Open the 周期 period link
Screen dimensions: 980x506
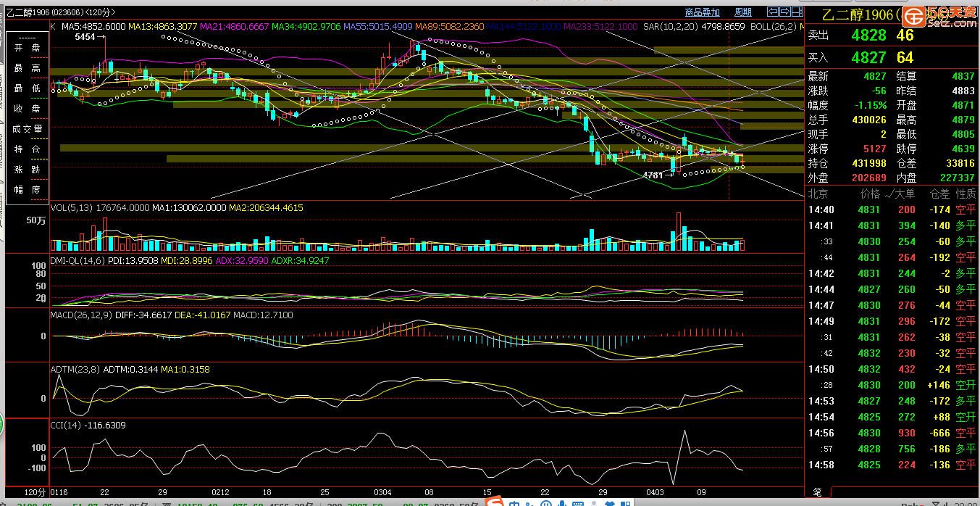(743, 12)
